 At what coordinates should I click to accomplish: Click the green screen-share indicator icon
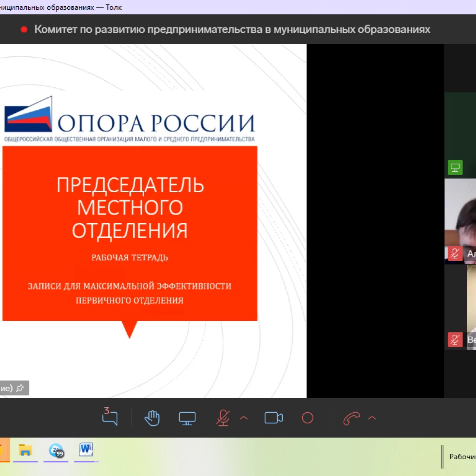[455, 168]
